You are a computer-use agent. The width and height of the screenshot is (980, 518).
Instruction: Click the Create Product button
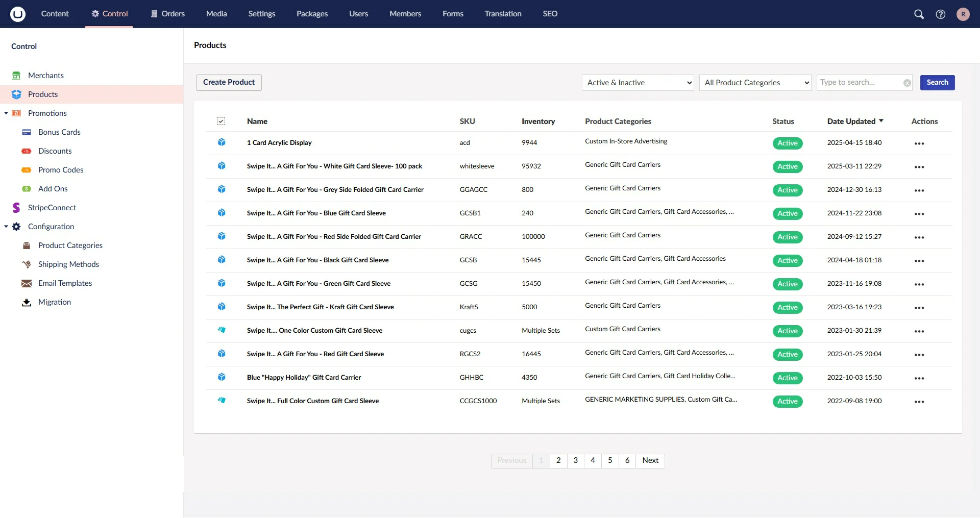229,82
